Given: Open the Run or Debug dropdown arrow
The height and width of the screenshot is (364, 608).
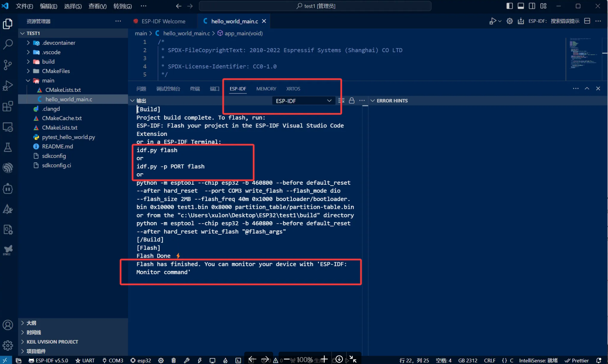Looking at the screenshot, I should pos(500,21).
